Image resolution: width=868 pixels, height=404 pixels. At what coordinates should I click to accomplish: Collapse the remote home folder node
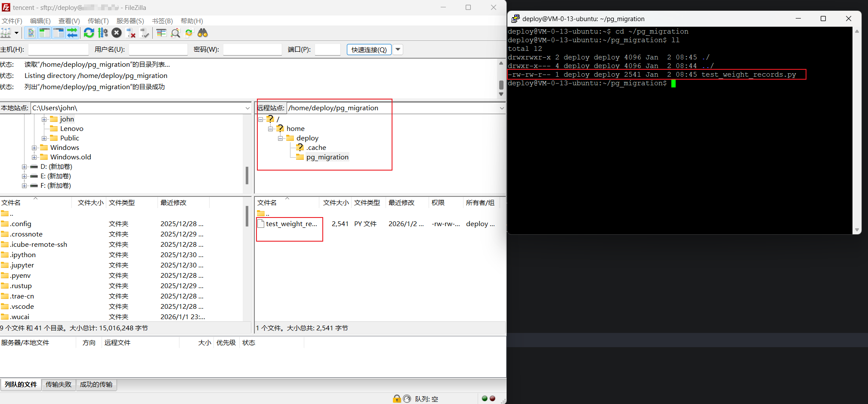point(271,129)
